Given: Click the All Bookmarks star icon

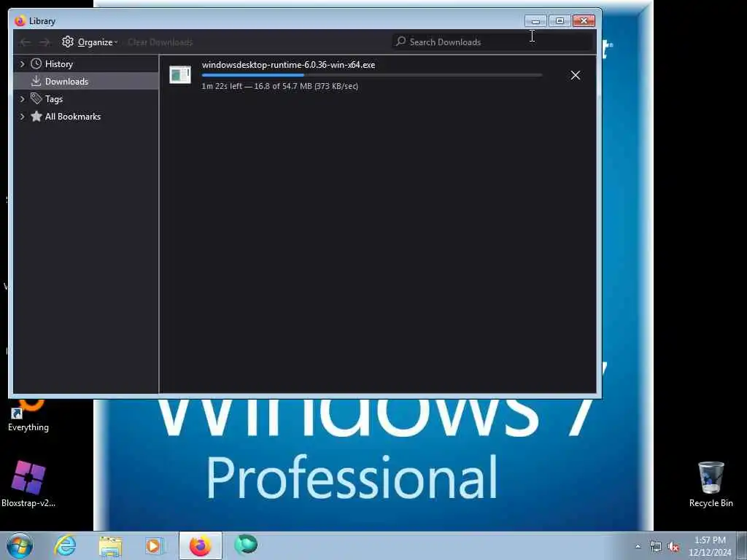Looking at the screenshot, I should pyautogui.click(x=36, y=116).
